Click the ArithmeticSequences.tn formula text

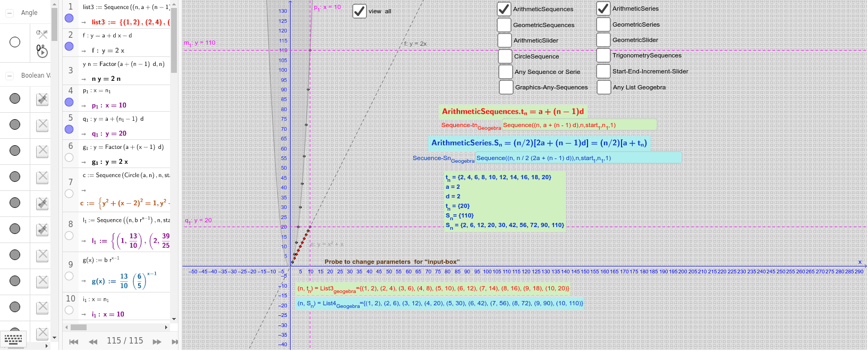(x=513, y=112)
